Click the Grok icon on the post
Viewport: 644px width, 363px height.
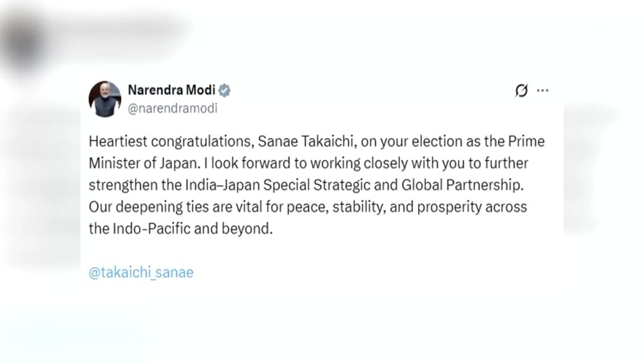point(522,91)
